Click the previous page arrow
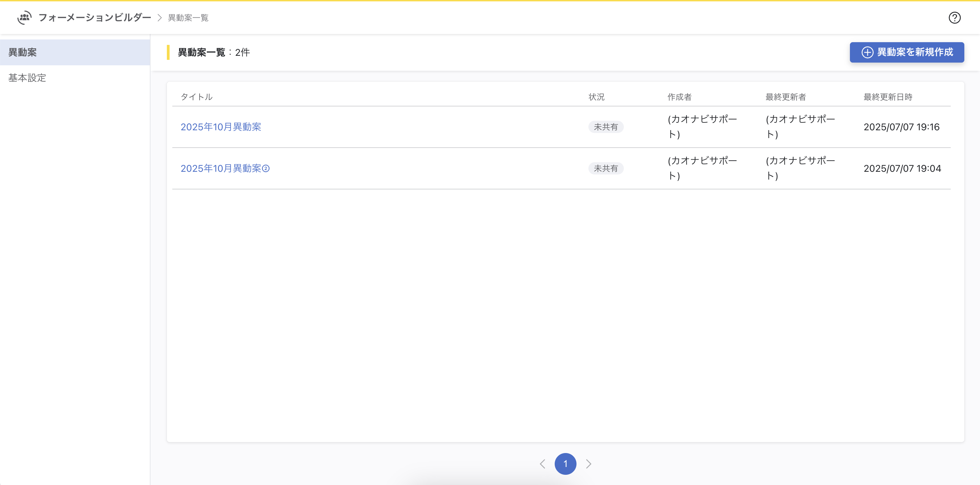This screenshot has height=485, width=980. point(542,464)
